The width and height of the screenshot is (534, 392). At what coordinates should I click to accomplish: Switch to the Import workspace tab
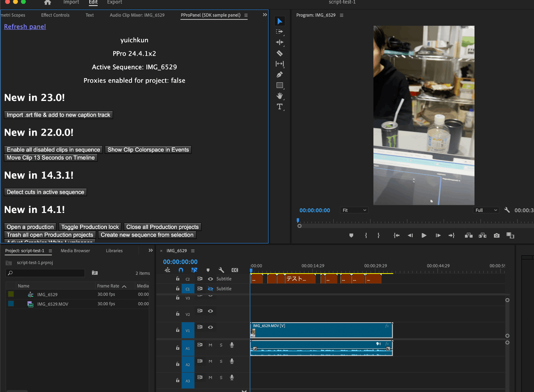coord(71,2)
